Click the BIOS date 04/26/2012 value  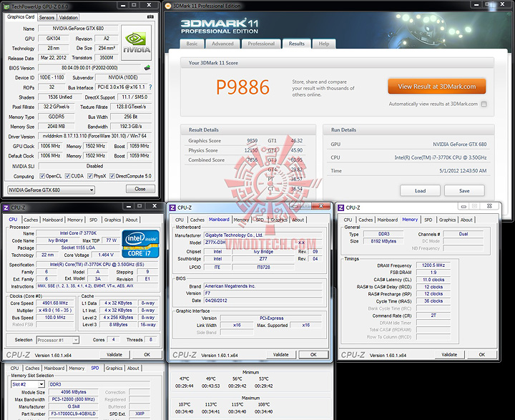point(216,301)
